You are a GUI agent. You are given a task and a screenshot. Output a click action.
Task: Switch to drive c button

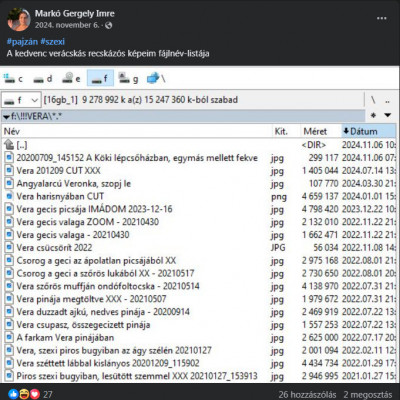(14, 79)
